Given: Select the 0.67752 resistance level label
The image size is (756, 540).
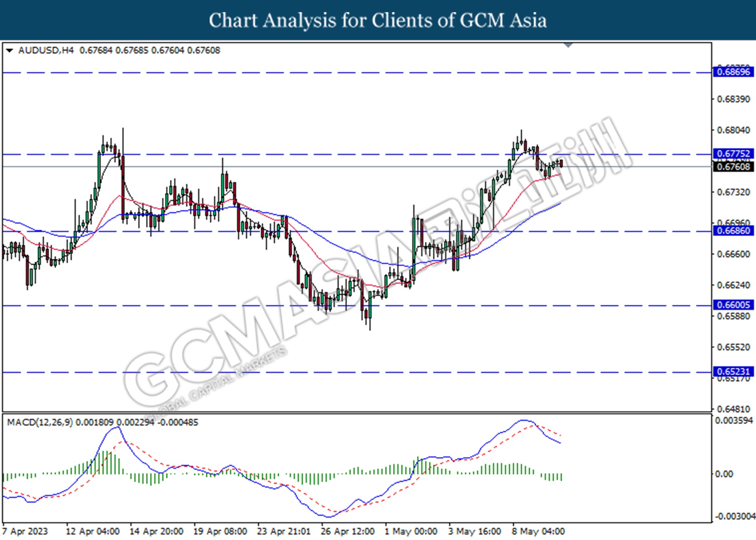Looking at the screenshot, I should [733, 154].
